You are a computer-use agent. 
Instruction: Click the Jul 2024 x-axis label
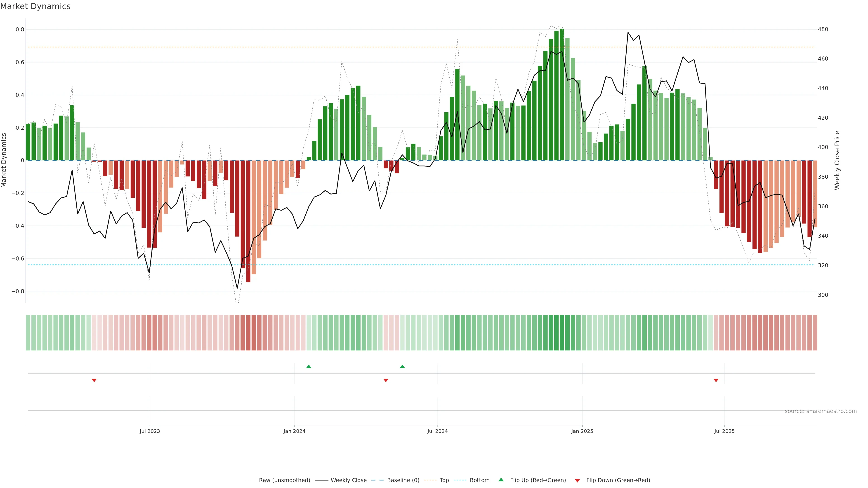point(437,431)
